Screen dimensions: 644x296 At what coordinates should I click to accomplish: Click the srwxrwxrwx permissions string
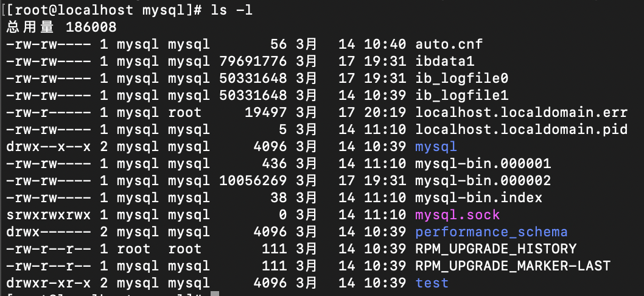pyautogui.click(x=49, y=215)
